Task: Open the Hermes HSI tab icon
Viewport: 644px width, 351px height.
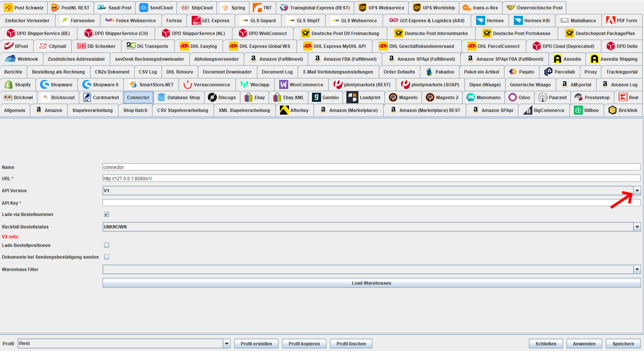Action: coord(518,20)
